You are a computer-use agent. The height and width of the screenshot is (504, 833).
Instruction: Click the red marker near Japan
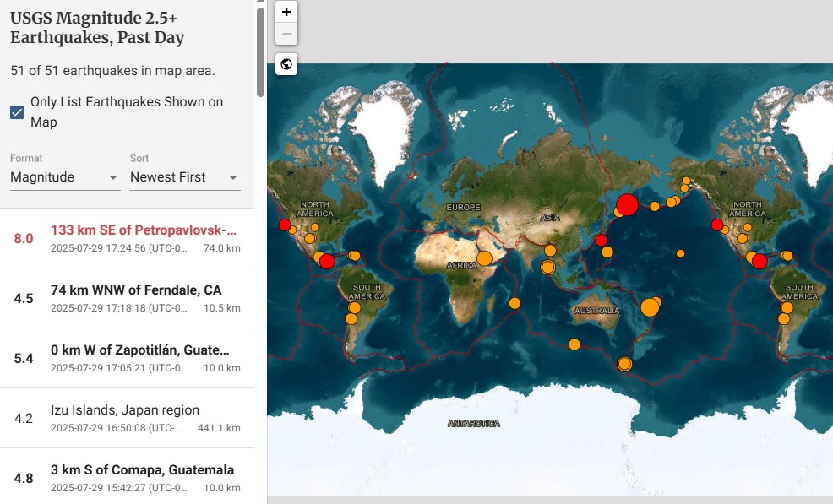602,240
